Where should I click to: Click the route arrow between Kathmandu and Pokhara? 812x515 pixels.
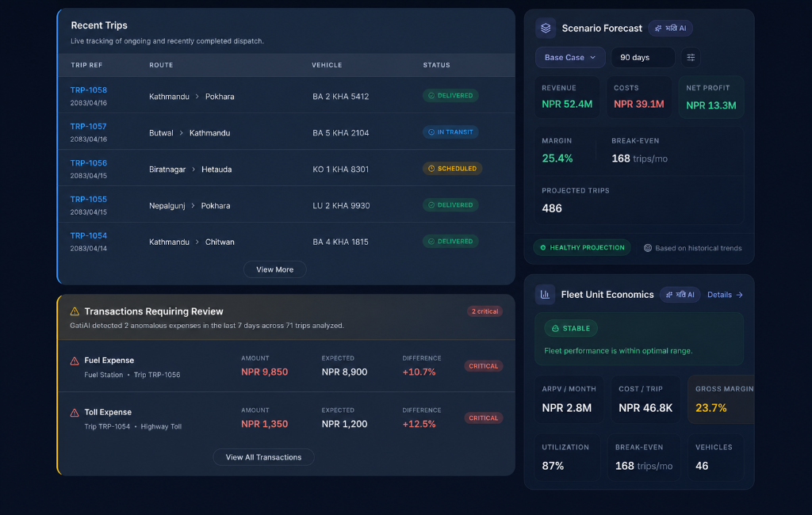point(197,97)
